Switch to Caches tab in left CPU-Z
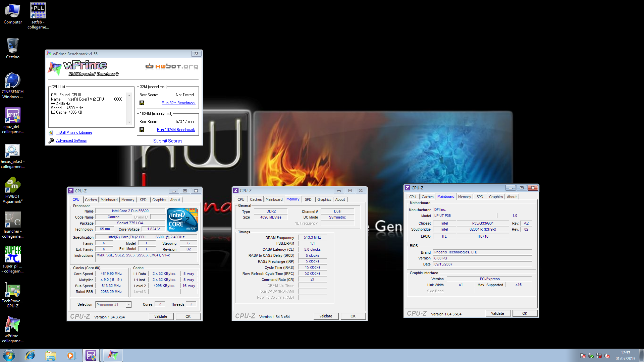Screen dimensions: 644x362 (91, 200)
